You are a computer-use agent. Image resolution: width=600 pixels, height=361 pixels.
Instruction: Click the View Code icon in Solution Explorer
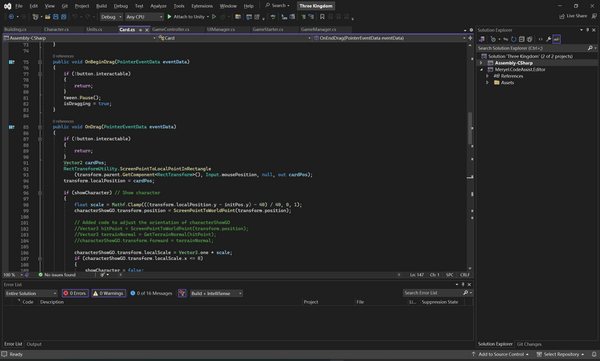pos(541,39)
